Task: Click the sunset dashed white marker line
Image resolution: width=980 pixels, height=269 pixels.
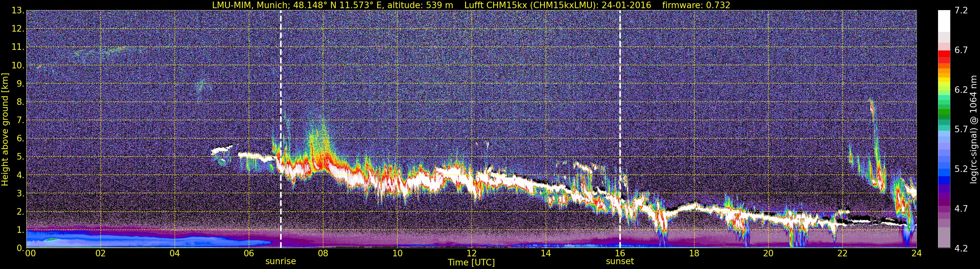Action: coord(620,129)
